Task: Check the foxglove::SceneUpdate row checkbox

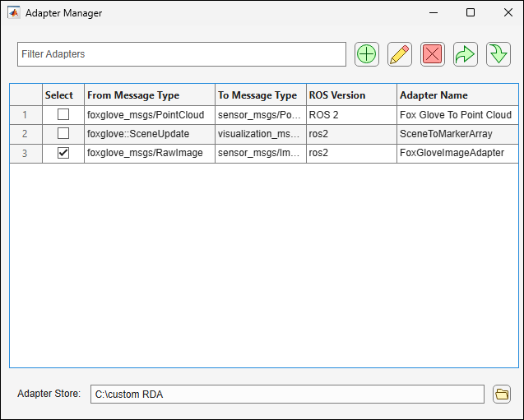Action: click(63, 133)
